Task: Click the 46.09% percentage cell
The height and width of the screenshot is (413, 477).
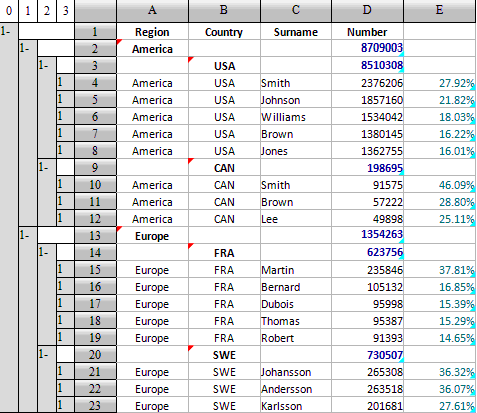Action: point(440,185)
